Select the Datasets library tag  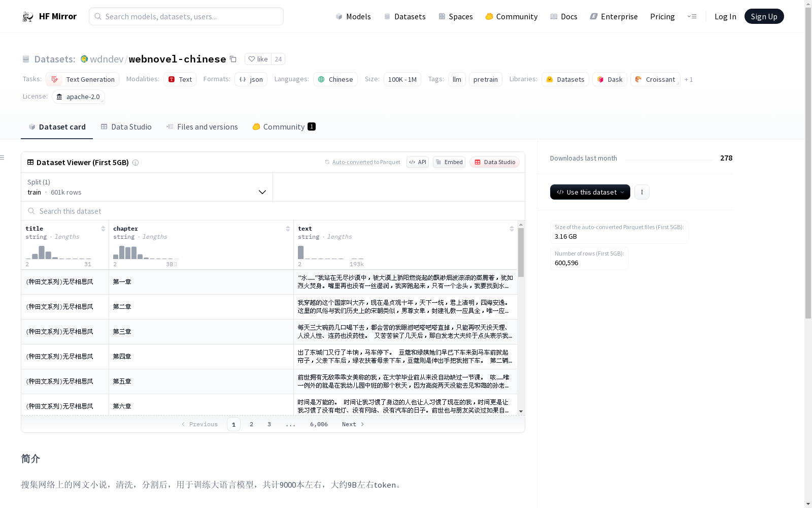(565, 79)
